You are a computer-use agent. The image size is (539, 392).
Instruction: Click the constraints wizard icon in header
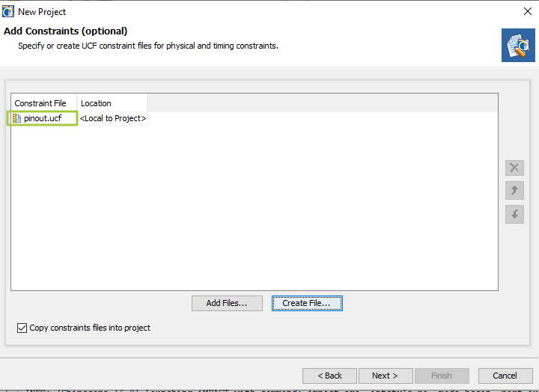(517, 45)
